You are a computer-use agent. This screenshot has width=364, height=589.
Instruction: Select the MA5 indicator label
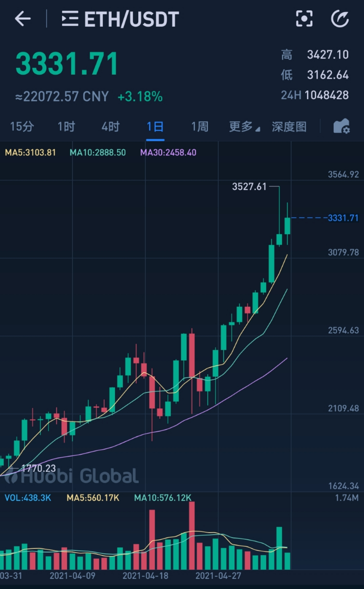pos(30,153)
